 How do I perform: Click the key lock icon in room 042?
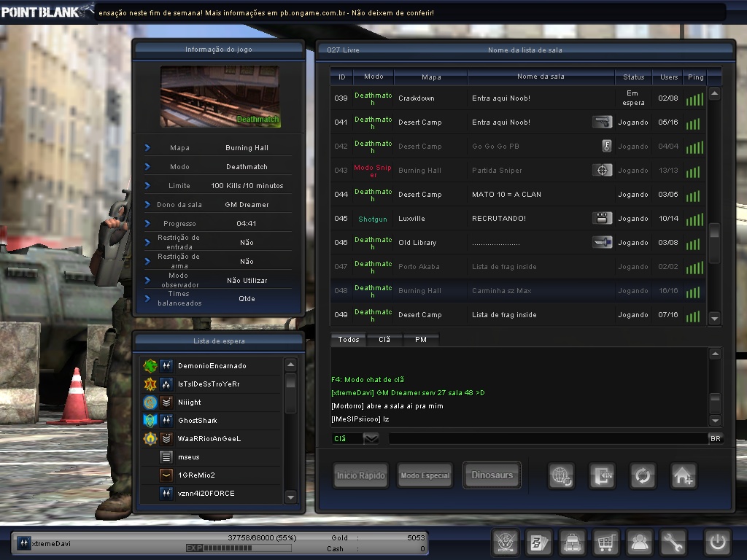pos(606,146)
